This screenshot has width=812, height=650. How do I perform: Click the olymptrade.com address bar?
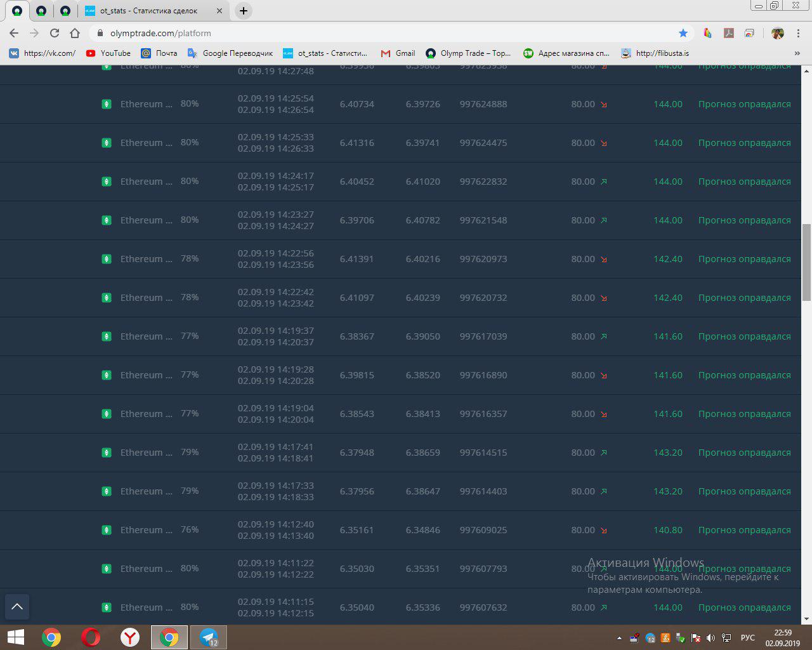[381, 33]
